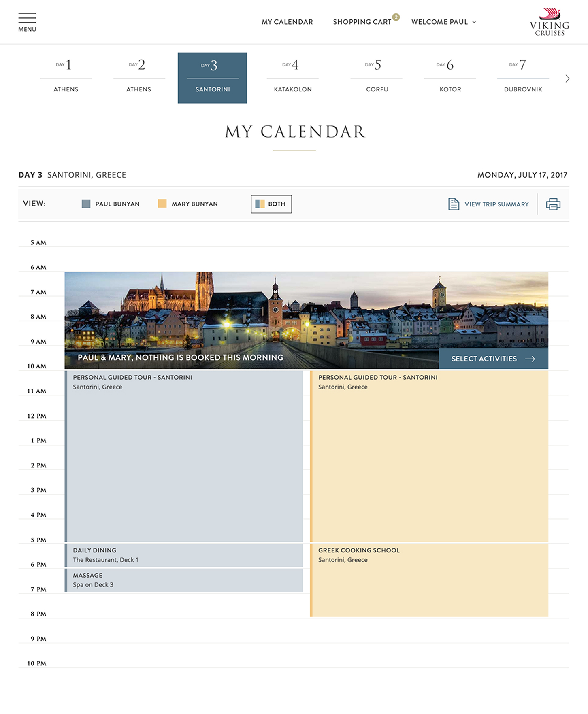588x714 pixels.
Task: Open the Shopping Cart link
Action: [x=362, y=22]
